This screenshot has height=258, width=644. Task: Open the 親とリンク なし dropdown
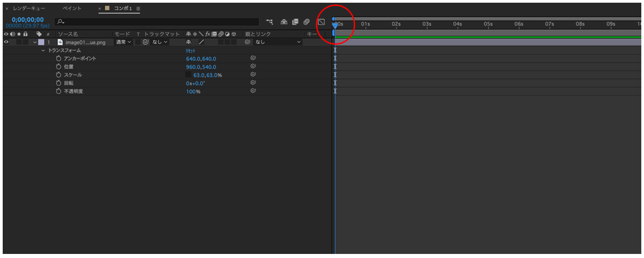point(278,42)
